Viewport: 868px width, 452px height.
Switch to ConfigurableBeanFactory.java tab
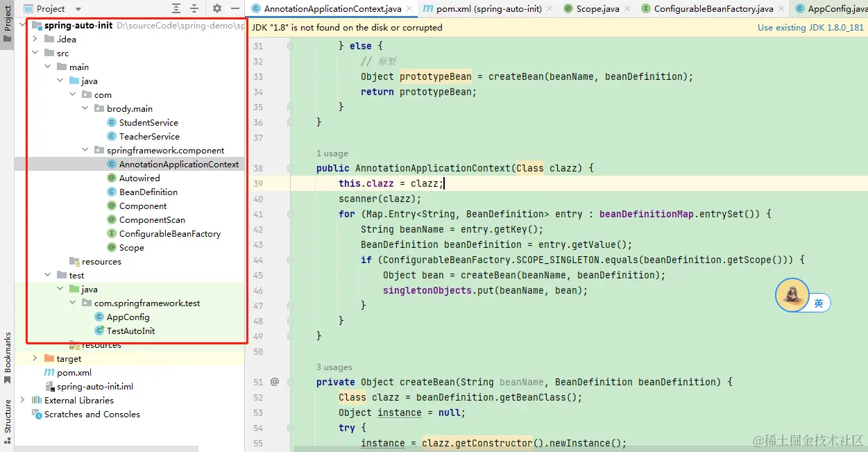tap(714, 9)
